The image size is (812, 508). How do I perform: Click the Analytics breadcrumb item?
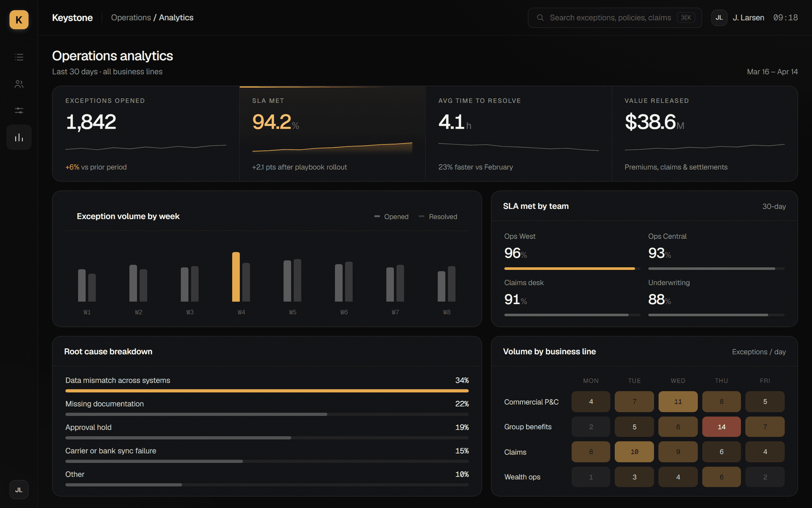click(176, 18)
